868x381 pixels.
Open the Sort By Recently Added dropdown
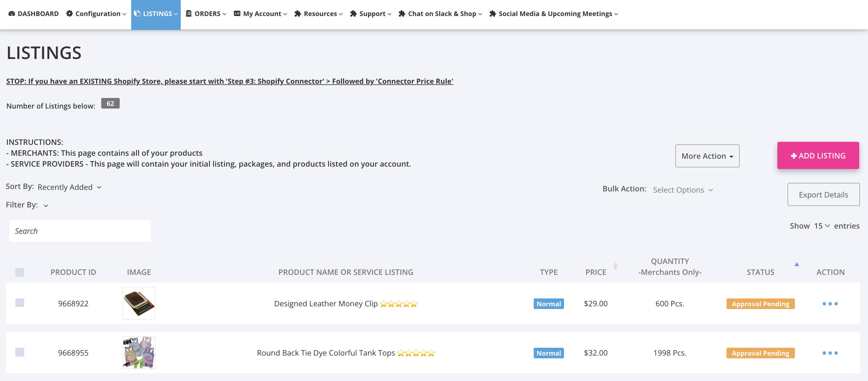point(70,187)
